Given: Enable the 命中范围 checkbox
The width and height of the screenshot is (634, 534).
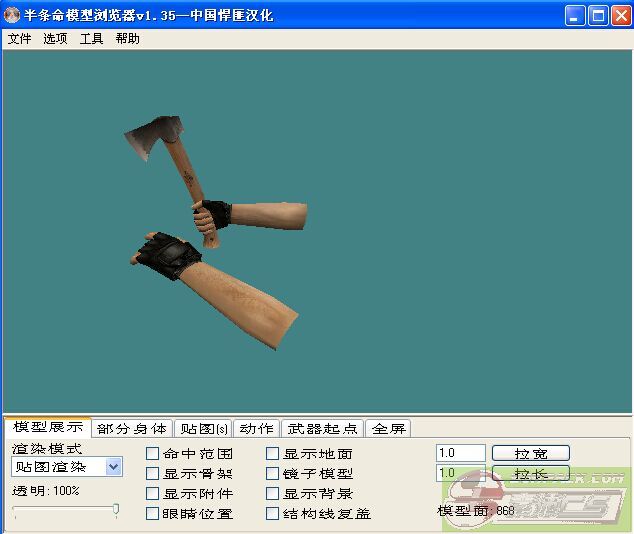Looking at the screenshot, I should click(x=153, y=454).
